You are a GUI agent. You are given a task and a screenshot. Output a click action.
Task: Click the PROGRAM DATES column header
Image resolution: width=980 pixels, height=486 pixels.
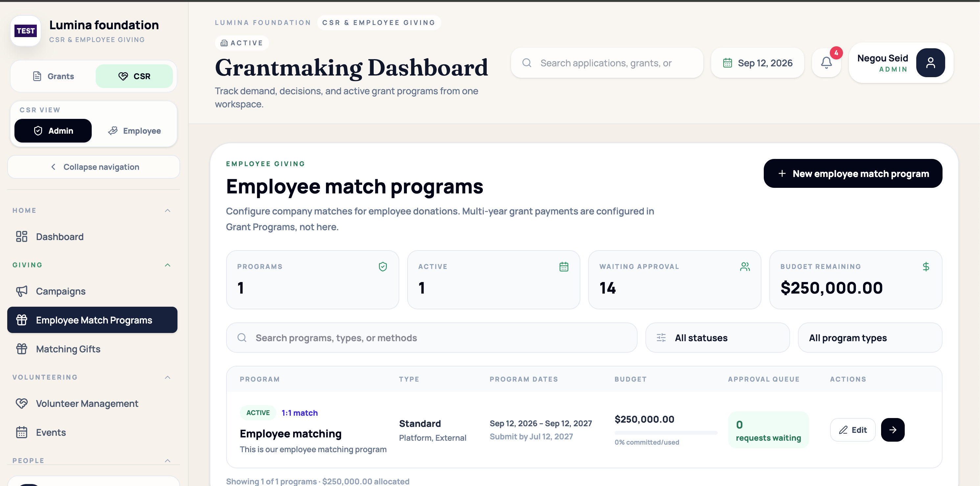(x=524, y=379)
